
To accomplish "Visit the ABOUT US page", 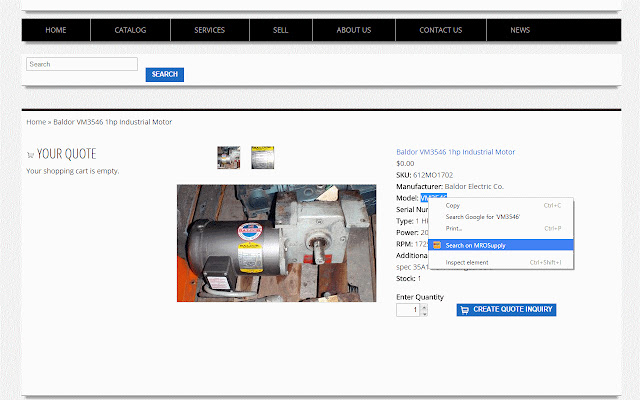I will (354, 30).
